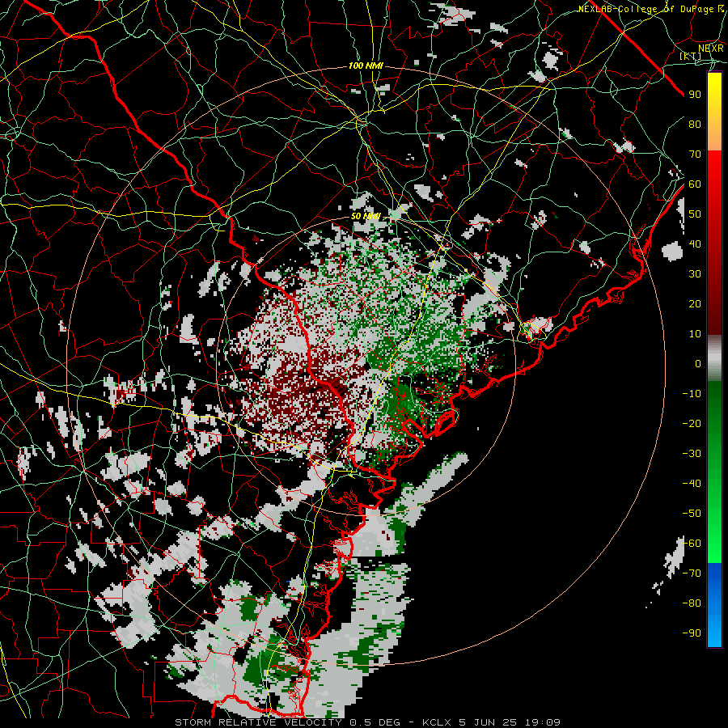Click the 0 value on the velocity scale
728x728 pixels.
click(698, 364)
